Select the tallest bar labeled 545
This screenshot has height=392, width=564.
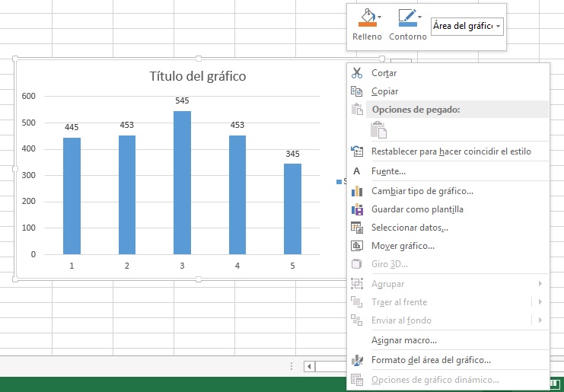[182, 183]
